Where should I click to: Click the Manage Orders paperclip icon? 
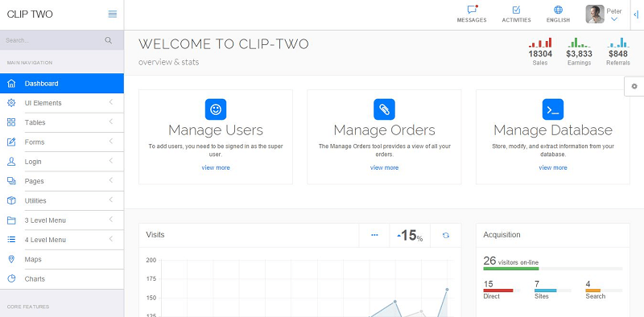(384, 109)
